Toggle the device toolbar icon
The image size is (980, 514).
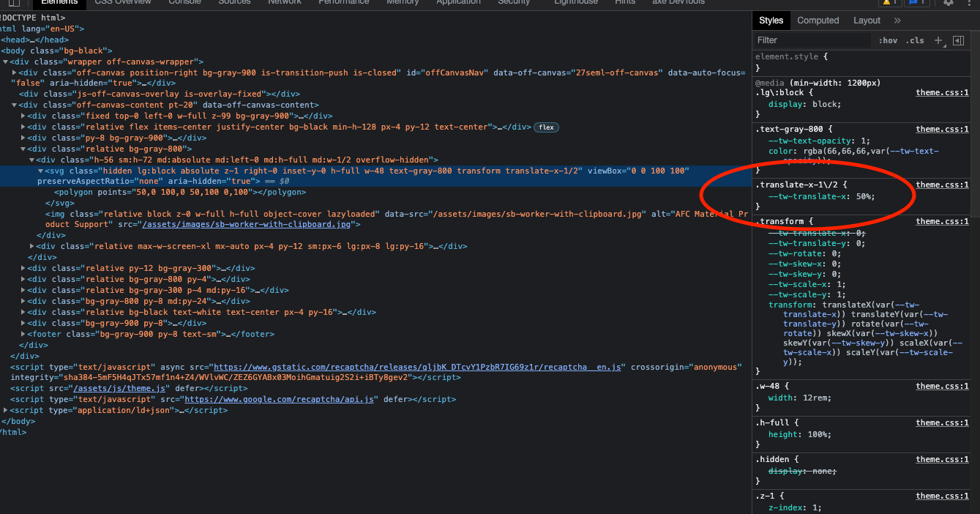coord(15,4)
